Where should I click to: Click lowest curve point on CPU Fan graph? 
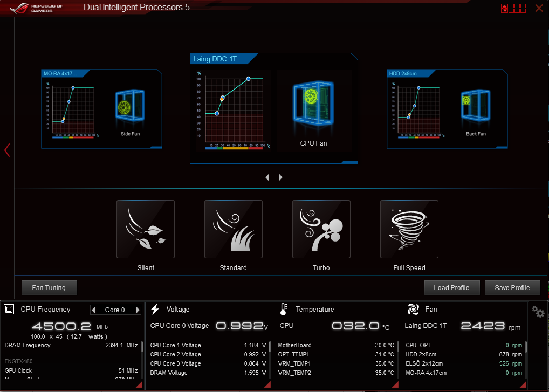point(217,113)
